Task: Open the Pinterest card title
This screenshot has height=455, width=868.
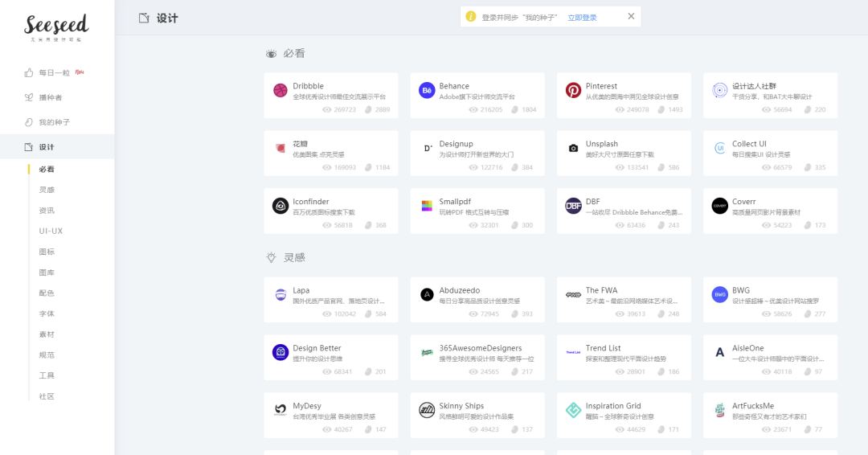Action: pos(601,86)
